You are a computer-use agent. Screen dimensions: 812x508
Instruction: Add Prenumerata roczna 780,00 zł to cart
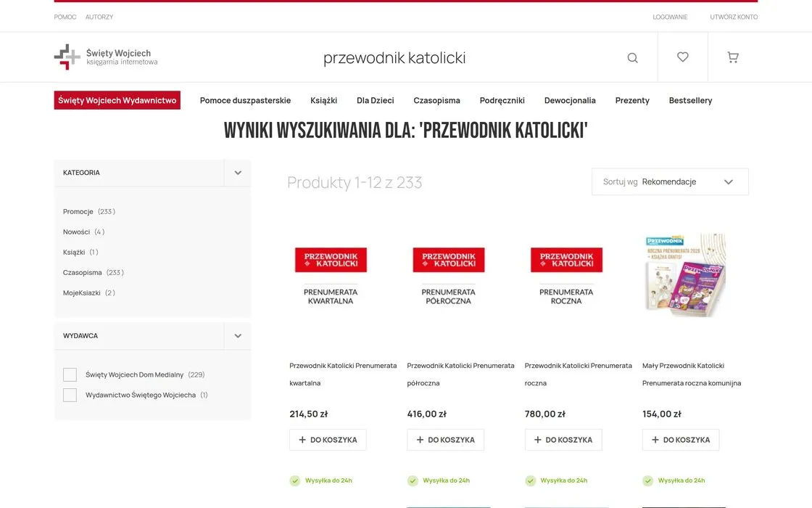click(563, 440)
